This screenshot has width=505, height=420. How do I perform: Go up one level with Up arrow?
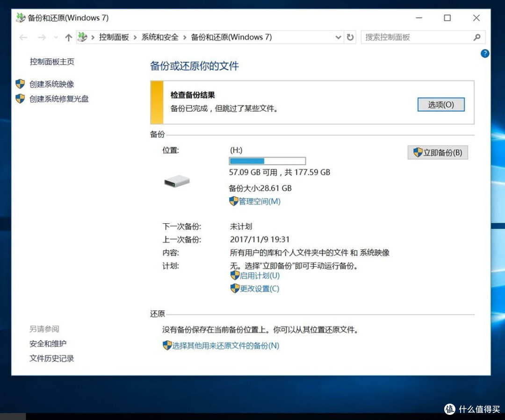tap(68, 38)
